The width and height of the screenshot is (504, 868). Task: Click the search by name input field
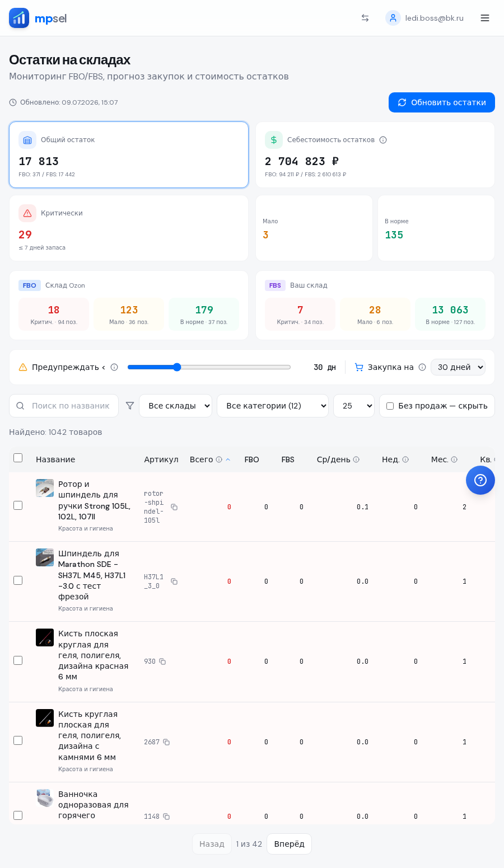tap(64, 406)
